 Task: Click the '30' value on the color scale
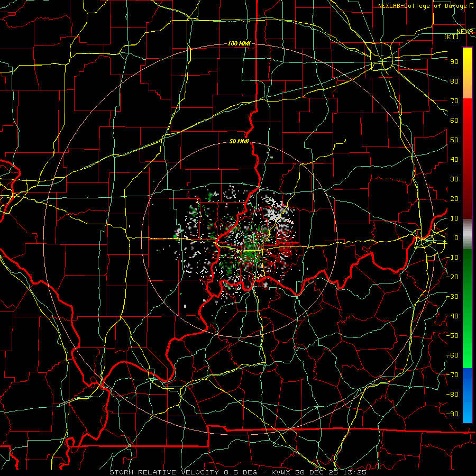pos(454,179)
